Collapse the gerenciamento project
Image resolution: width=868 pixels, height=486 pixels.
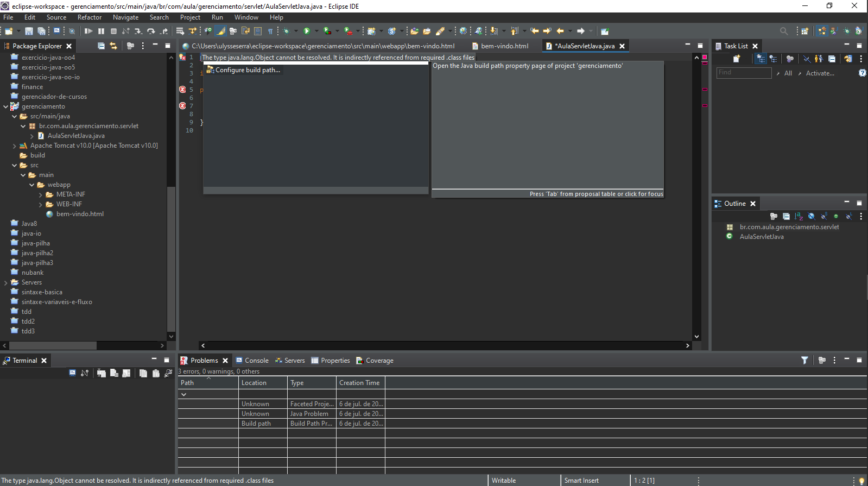point(5,106)
